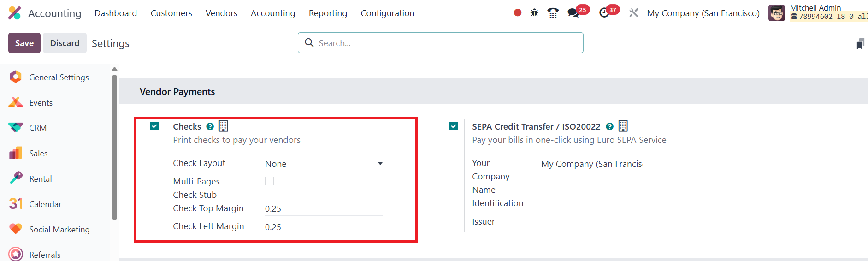
Task: Click the bookmark icon beside search bar
Action: tap(860, 44)
